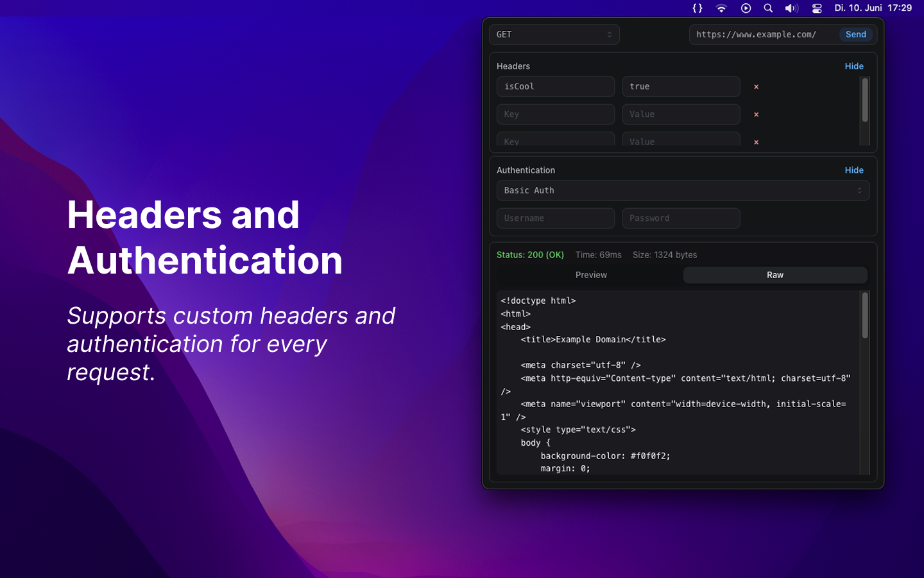Switch to the Raw tab
This screenshot has width=924, height=578.
click(775, 275)
